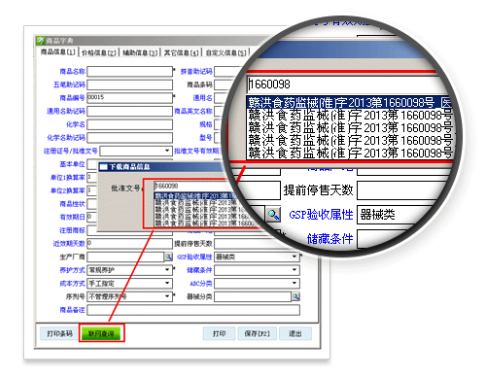Open the 自定义信息(5) tab
Image resolution: width=492 pixels, height=389 pixels.
click(226, 53)
